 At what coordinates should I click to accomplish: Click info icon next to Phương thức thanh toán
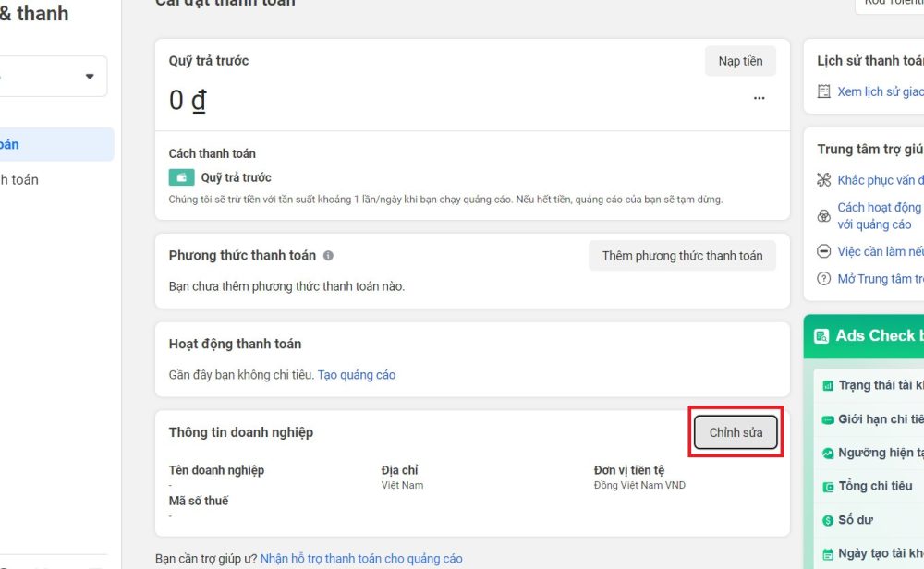328,256
